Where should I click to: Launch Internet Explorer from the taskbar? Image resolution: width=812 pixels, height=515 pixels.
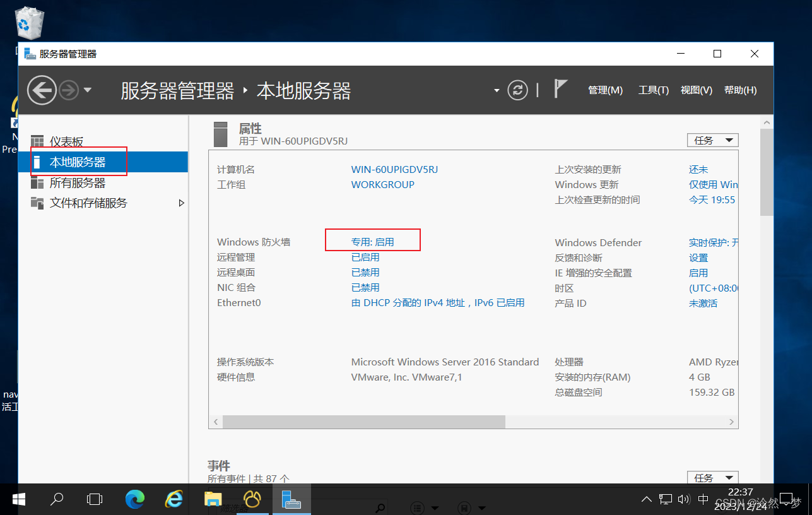174,499
